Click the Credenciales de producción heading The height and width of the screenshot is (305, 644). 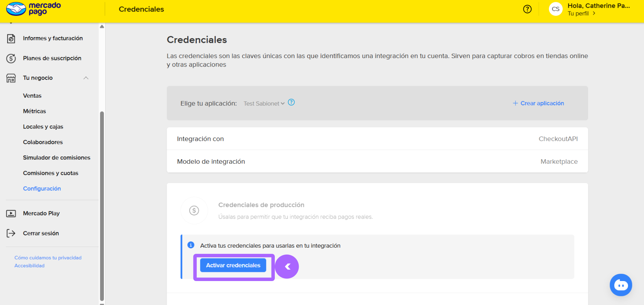pyautogui.click(x=261, y=205)
